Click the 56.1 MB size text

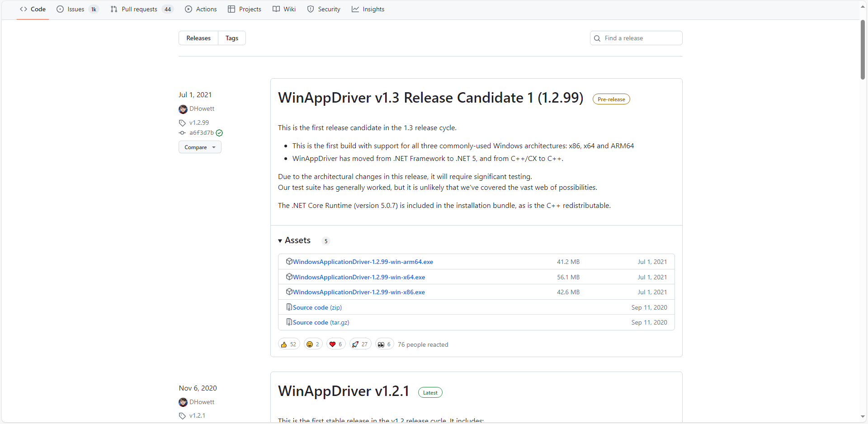tap(568, 277)
